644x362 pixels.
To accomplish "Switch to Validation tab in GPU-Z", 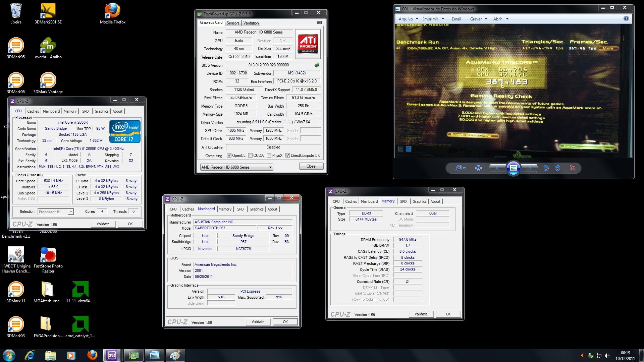I will coord(251,23).
